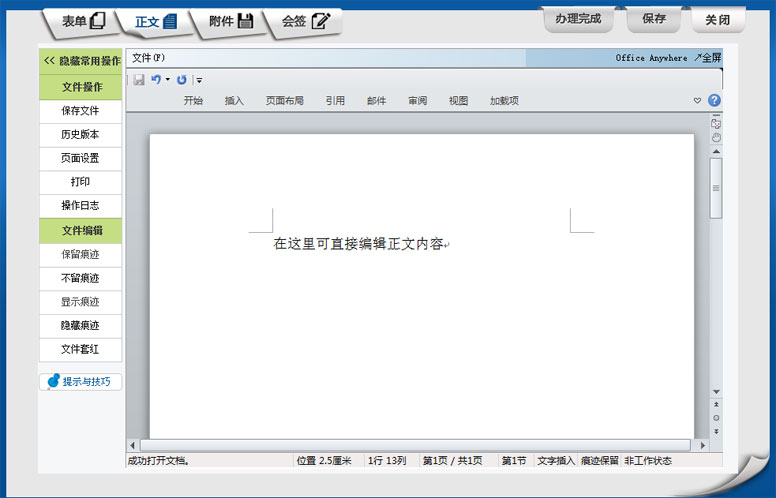The image size is (776, 498).
Task: Open the 开始 ribbon tab
Action: tap(193, 100)
